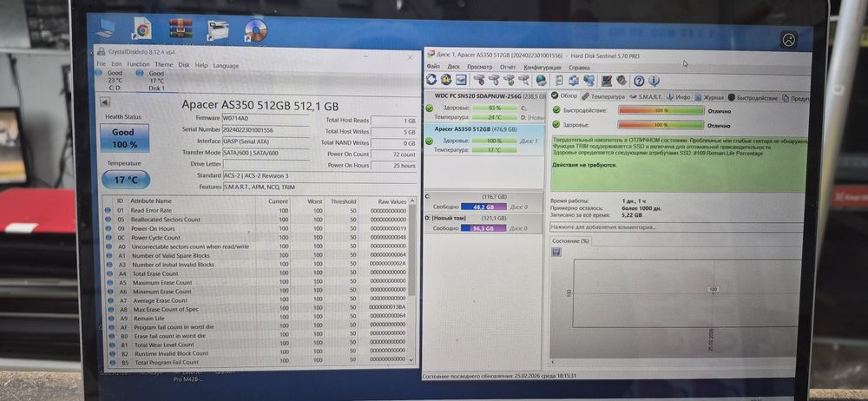868x401 pixels.
Task: Select WDC PC SN520 disk in Sentinel list
Action: pos(484,107)
